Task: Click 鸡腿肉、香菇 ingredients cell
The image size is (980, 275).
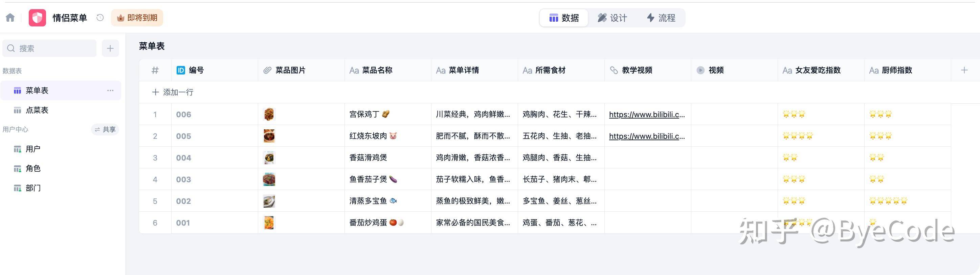Action: (561, 158)
